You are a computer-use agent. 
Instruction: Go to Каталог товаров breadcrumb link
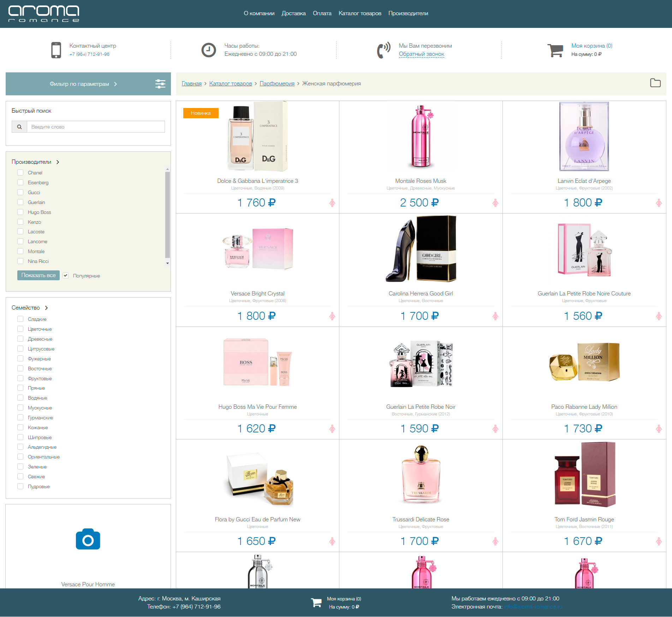[x=231, y=84]
